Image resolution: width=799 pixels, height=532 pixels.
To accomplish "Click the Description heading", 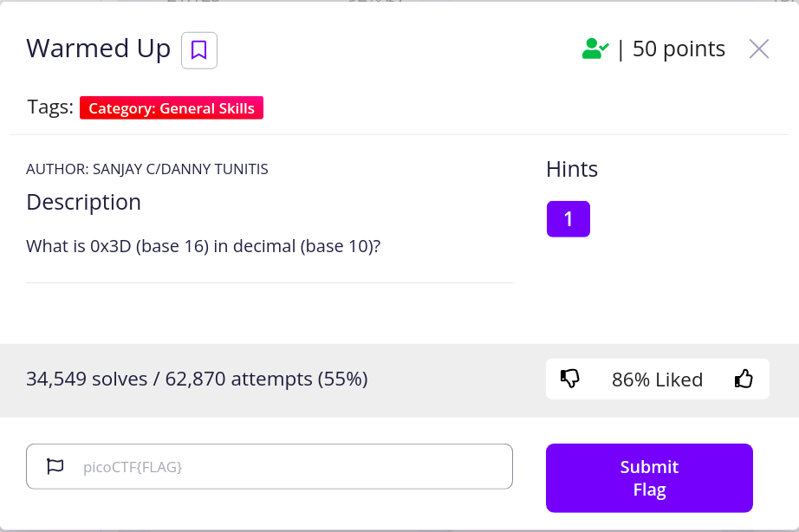I will (x=83, y=202).
